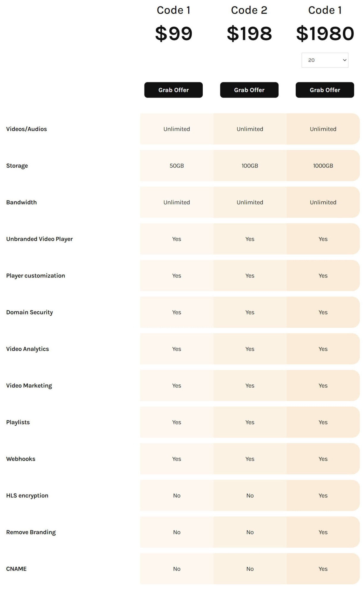The image size is (364, 589).
Task: Click the Unlimited bandwidth cell in first column
Action: pyautogui.click(x=177, y=202)
